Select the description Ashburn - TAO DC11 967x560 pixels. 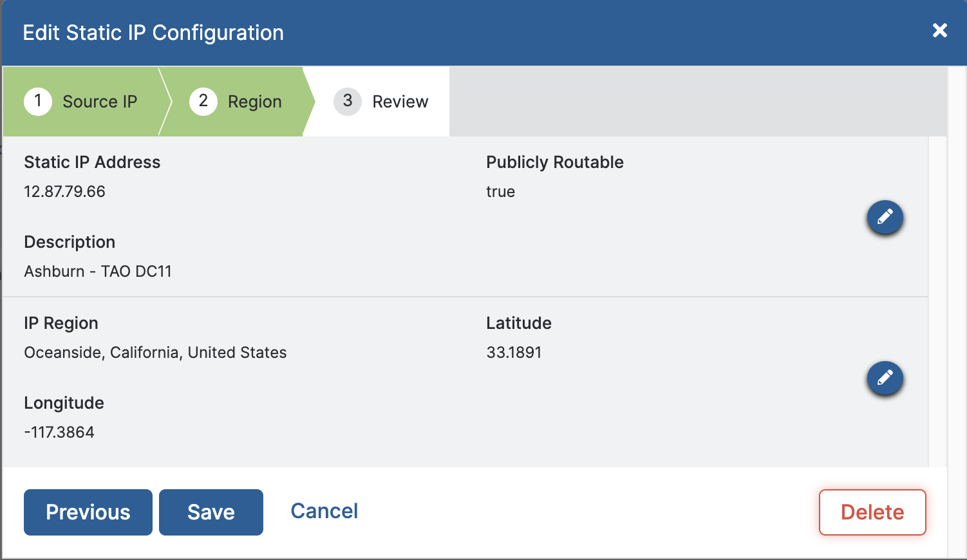[x=97, y=271]
